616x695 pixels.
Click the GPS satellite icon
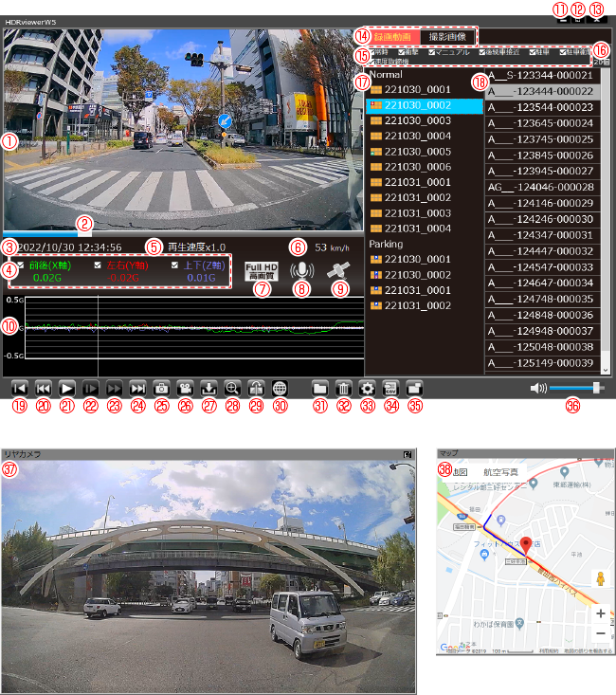tap(338, 270)
